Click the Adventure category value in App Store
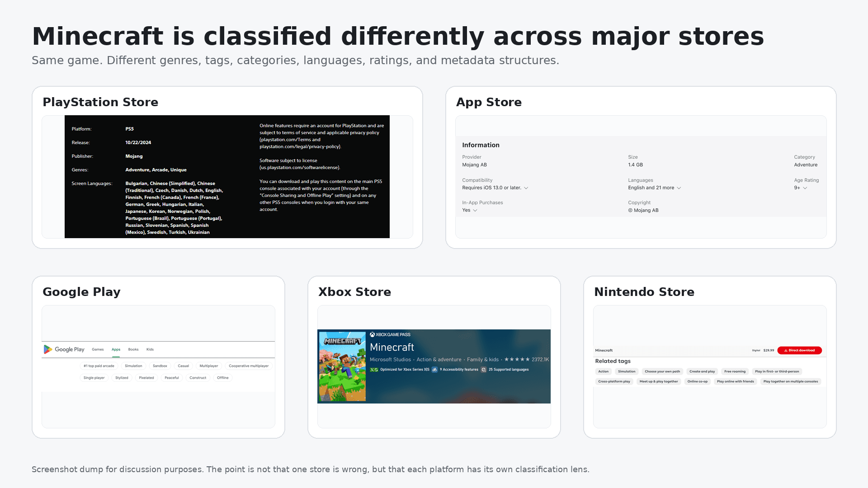Viewport: 868px width, 488px height. tap(806, 165)
